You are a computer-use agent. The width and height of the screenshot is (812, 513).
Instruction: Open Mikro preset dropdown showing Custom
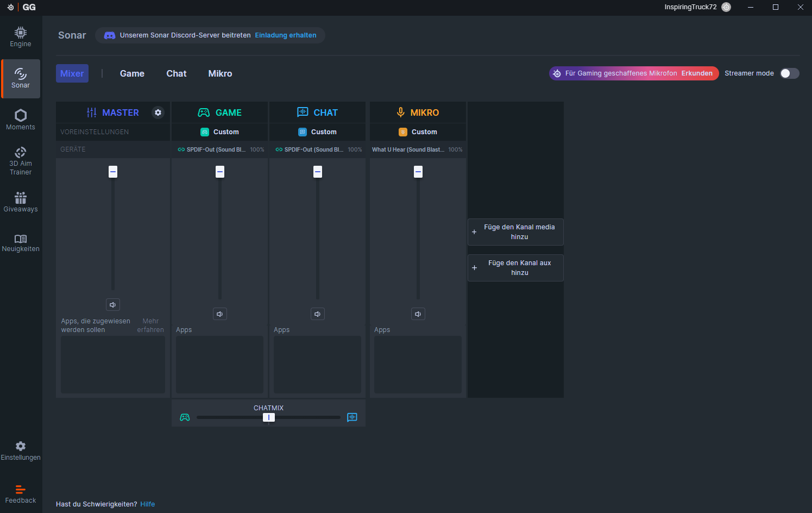tap(418, 132)
